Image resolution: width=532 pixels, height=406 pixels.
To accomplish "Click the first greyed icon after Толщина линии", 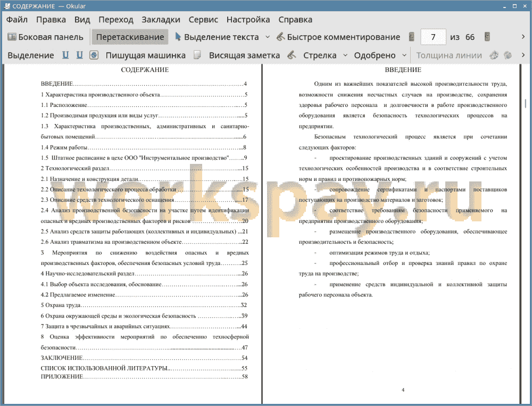I will [x=494, y=55].
